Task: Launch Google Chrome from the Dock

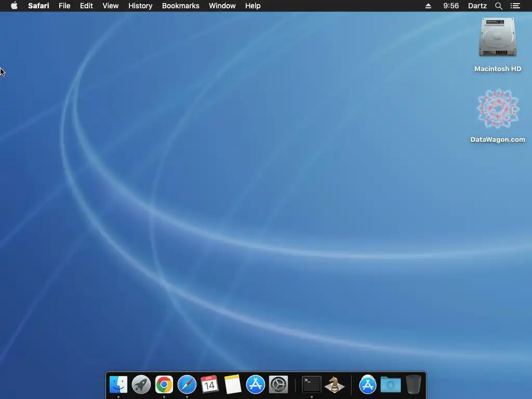Action: pos(164,384)
